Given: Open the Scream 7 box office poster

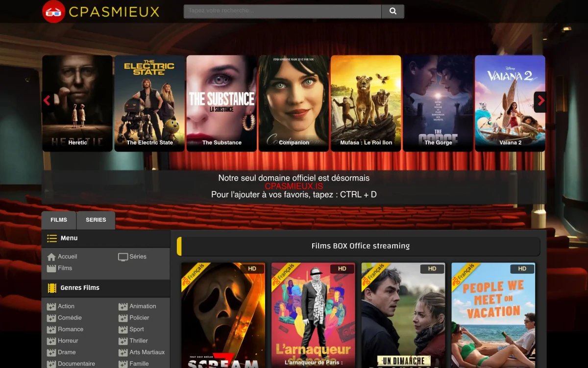Looking at the screenshot, I should click(223, 315).
